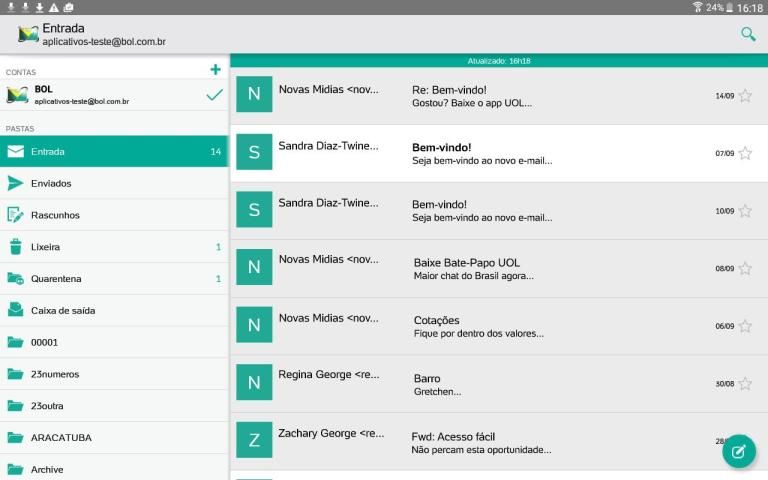Click the Caixa de saída outbox icon
The height and width of the screenshot is (480, 768).
pos(16,310)
